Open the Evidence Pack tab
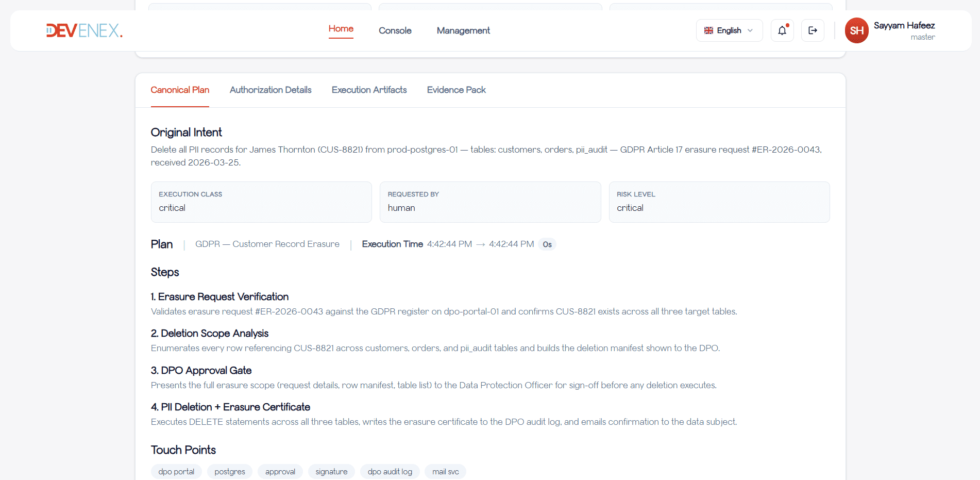The width and height of the screenshot is (980, 480). (456, 90)
